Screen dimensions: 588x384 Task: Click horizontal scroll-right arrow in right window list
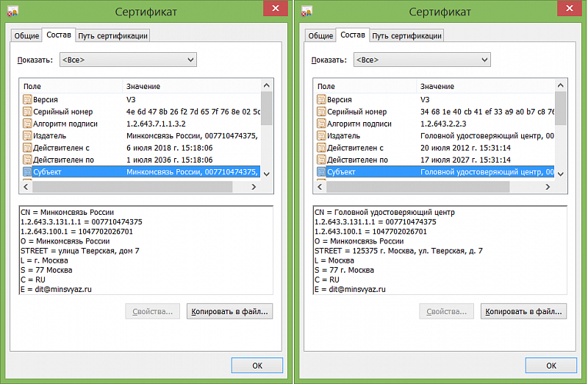[x=548, y=187]
